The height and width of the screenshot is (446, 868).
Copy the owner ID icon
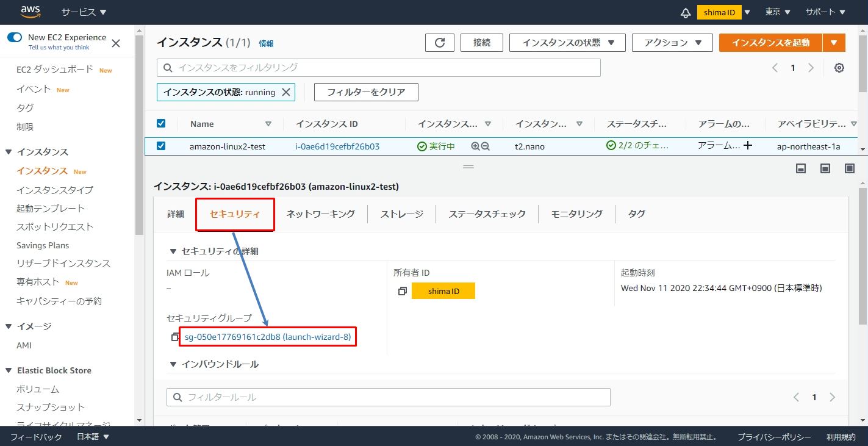pos(402,291)
